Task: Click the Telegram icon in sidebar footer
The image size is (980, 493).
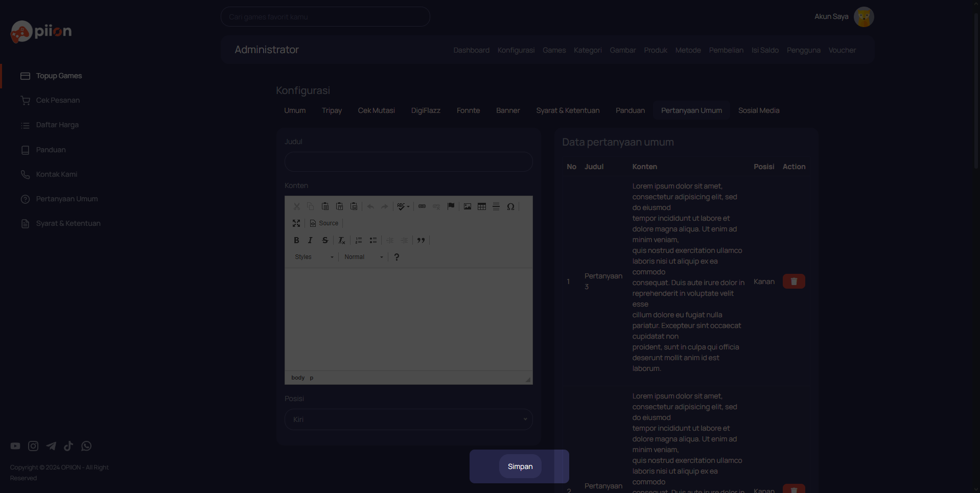Action: [x=51, y=446]
